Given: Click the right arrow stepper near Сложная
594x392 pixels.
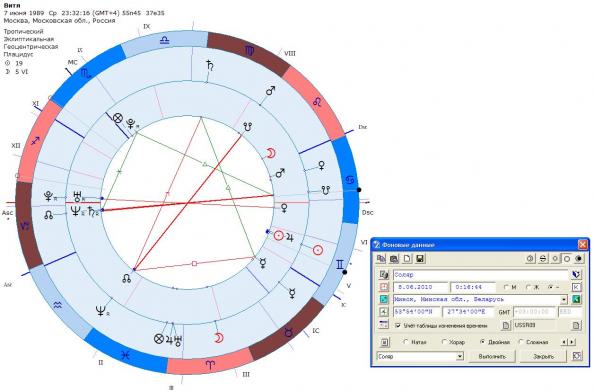Looking at the screenshot, I should (571, 342).
